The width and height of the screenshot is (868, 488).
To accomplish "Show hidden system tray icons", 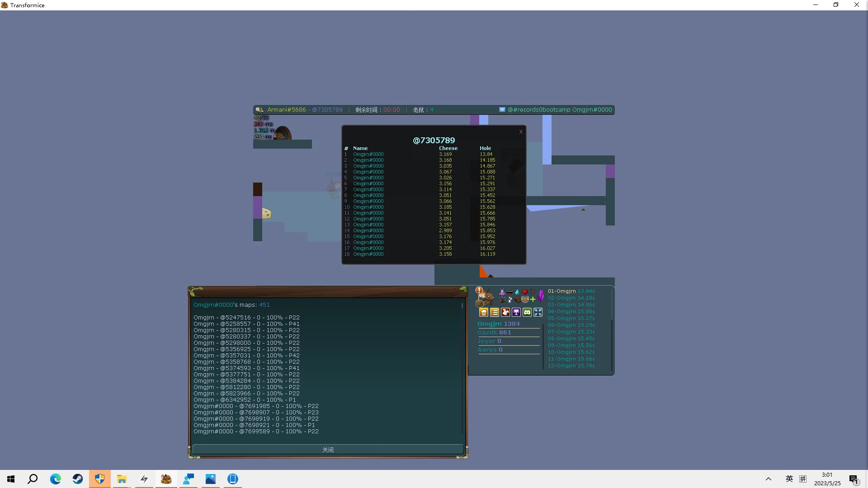I will point(769,479).
